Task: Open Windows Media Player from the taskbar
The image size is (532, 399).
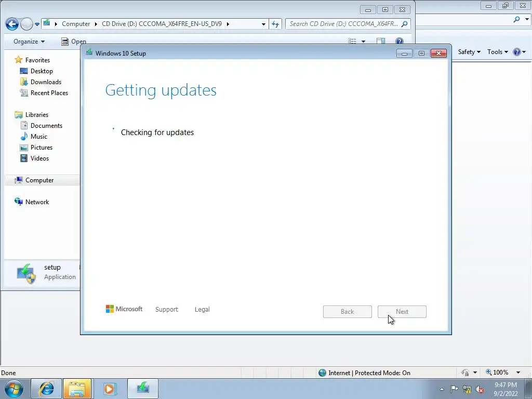Action: pos(109,389)
